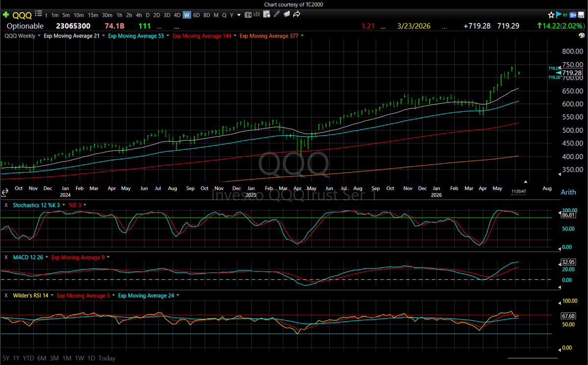Select the W weekly timeframe
588x365 pixels.
[x=187, y=15]
